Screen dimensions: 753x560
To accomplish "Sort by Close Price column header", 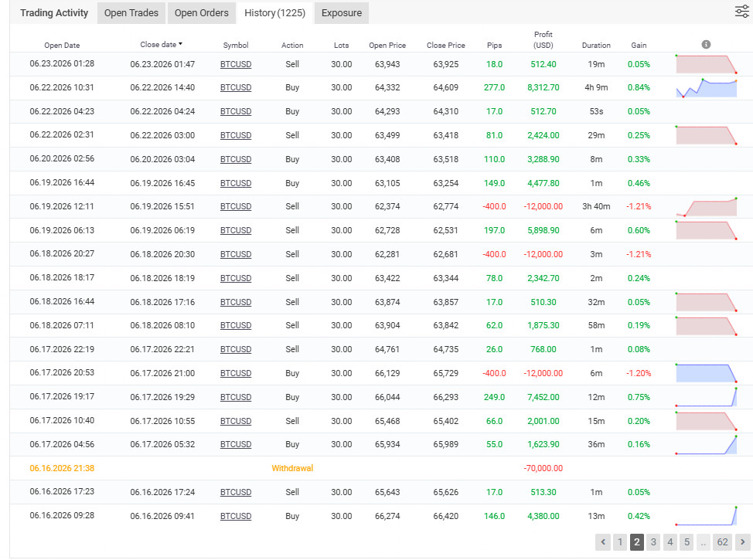I will point(445,45).
